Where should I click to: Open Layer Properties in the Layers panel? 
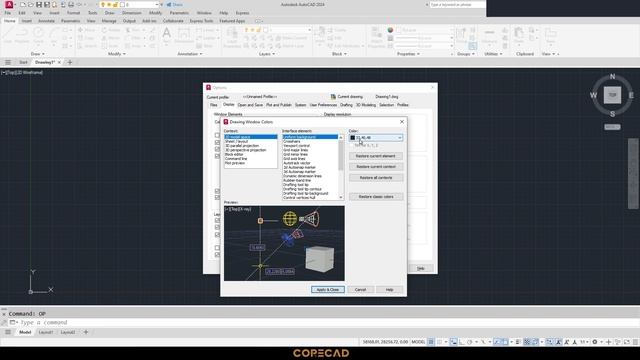coord(232,38)
